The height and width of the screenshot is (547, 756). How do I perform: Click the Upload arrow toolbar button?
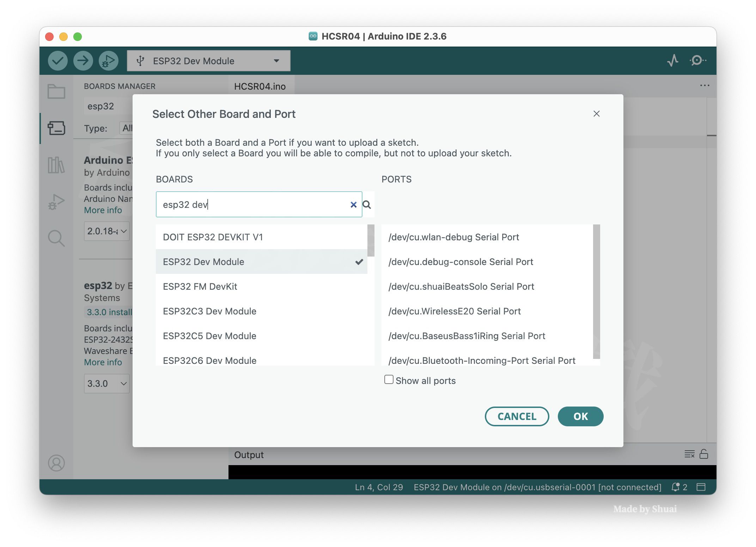[83, 61]
